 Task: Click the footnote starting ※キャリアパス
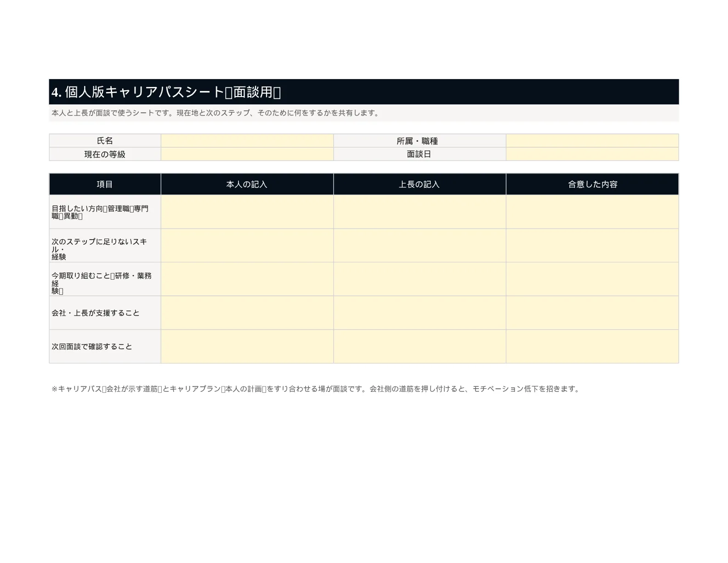pyautogui.click(x=316, y=389)
